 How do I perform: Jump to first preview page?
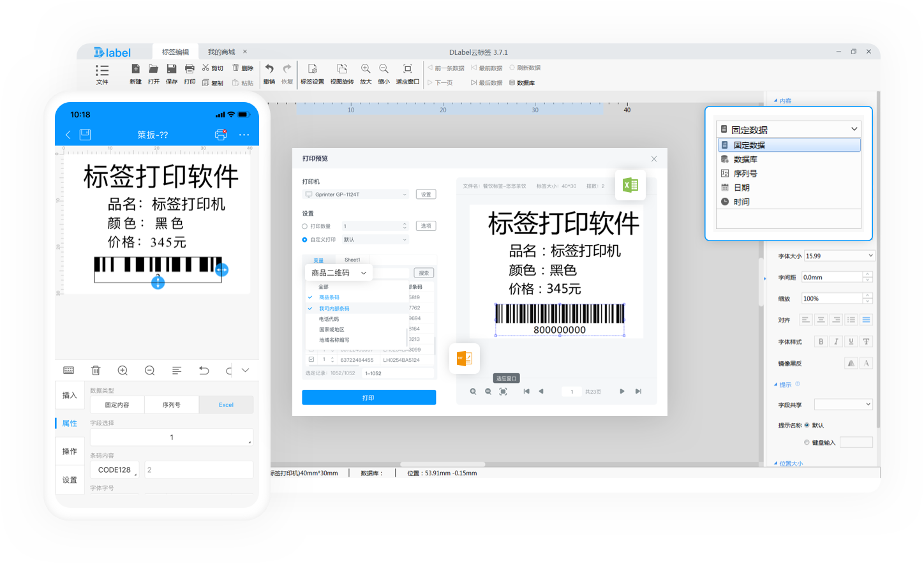click(526, 392)
